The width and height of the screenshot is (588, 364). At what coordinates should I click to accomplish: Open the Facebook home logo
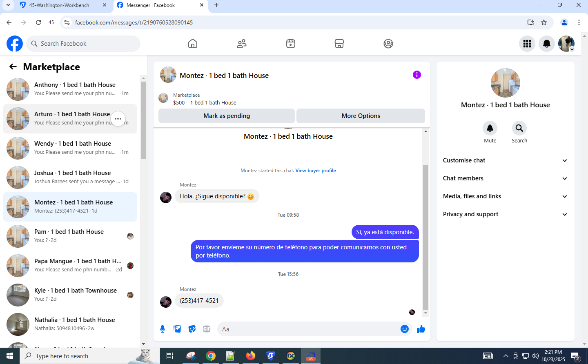(15, 44)
